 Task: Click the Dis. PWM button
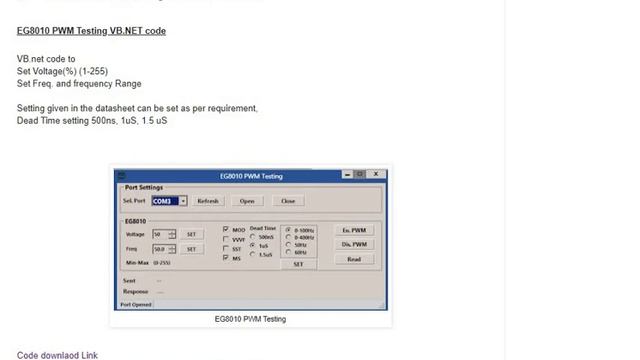click(x=354, y=244)
